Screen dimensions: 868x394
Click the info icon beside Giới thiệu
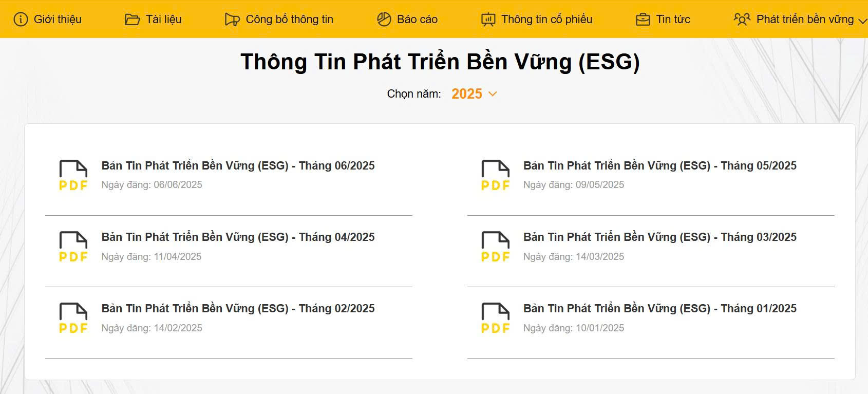tap(21, 20)
